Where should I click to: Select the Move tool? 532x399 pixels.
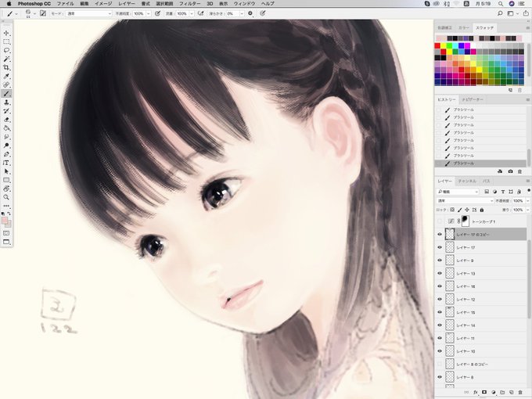[x=6, y=33]
